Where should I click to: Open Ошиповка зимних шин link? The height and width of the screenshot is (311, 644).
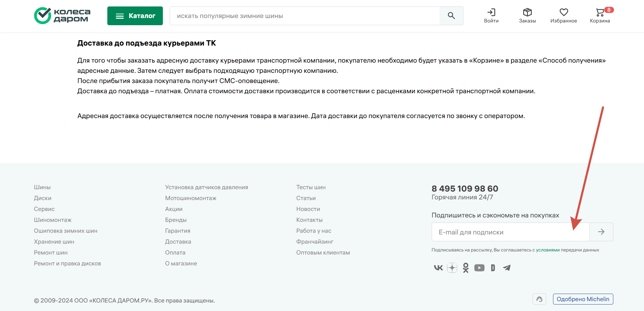[66, 231]
